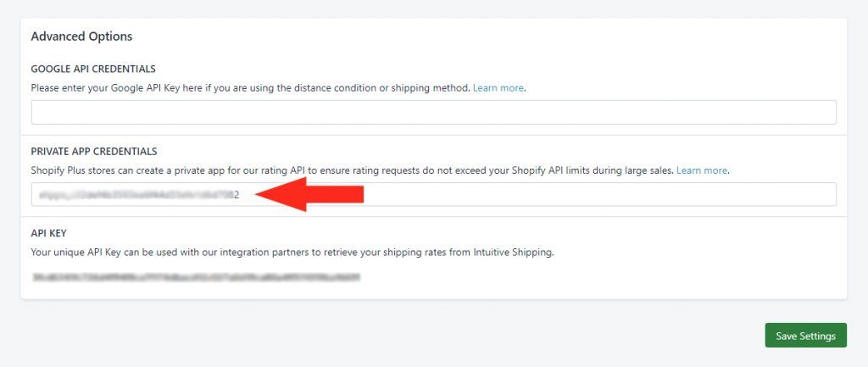Click the red arrow annotation
868x367 pixels.
[x=309, y=194]
